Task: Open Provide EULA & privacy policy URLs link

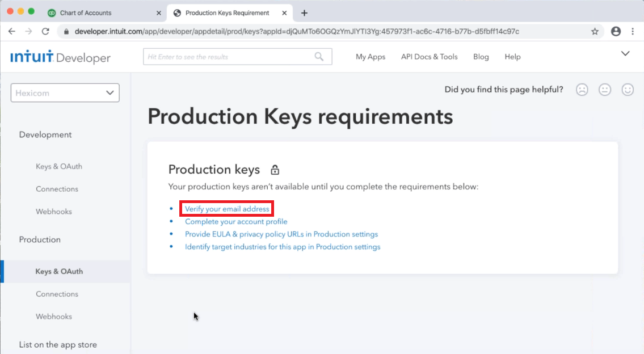Action: coord(281,234)
